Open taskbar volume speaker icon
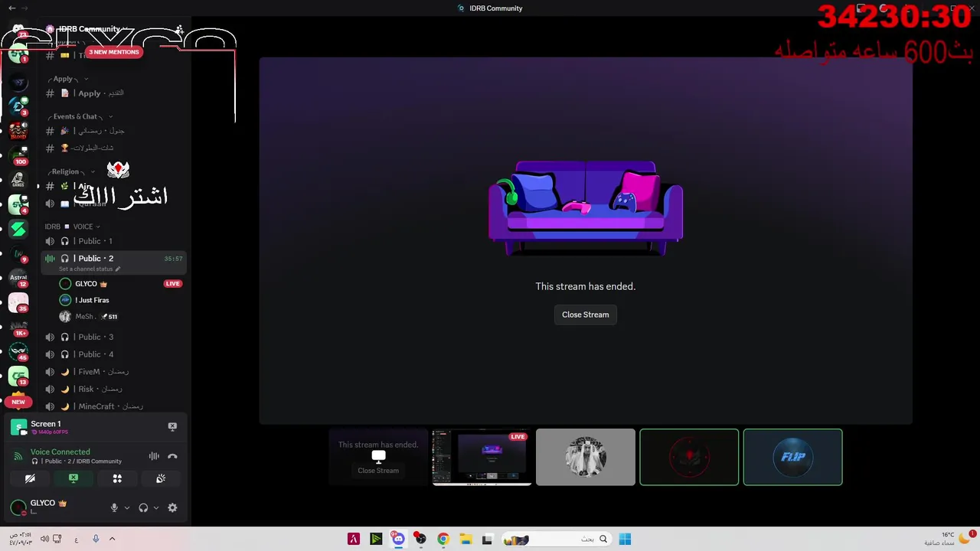The height and width of the screenshot is (551, 980). tap(44, 539)
